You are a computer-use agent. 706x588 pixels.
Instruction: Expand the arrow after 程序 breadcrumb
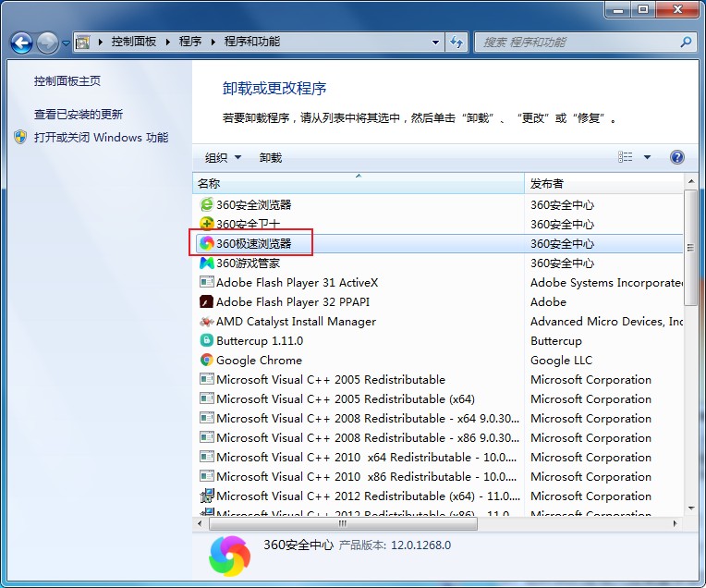213,43
